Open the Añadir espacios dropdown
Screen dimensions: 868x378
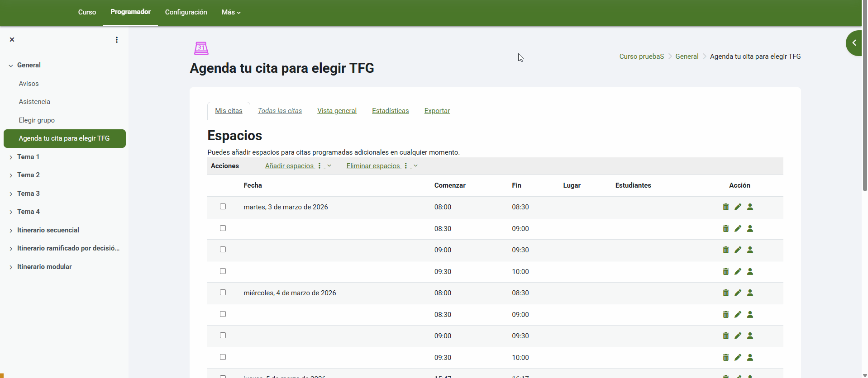298,166
